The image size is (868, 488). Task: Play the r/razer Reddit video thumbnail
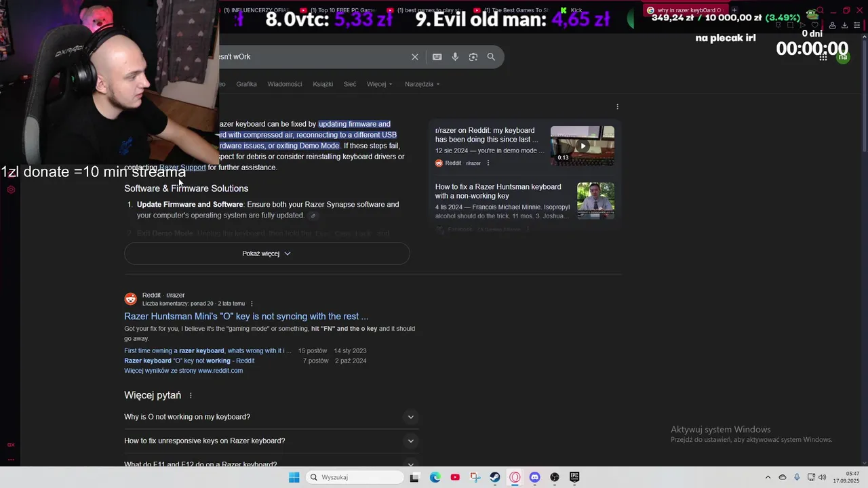tap(583, 146)
